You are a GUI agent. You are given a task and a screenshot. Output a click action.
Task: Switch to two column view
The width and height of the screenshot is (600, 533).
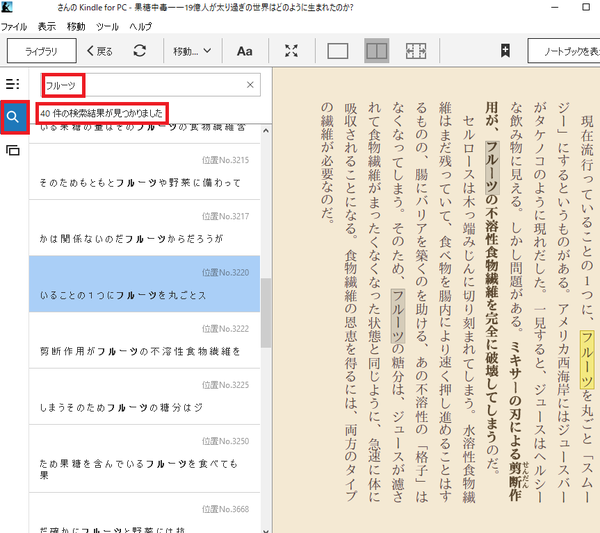(377, 51)
